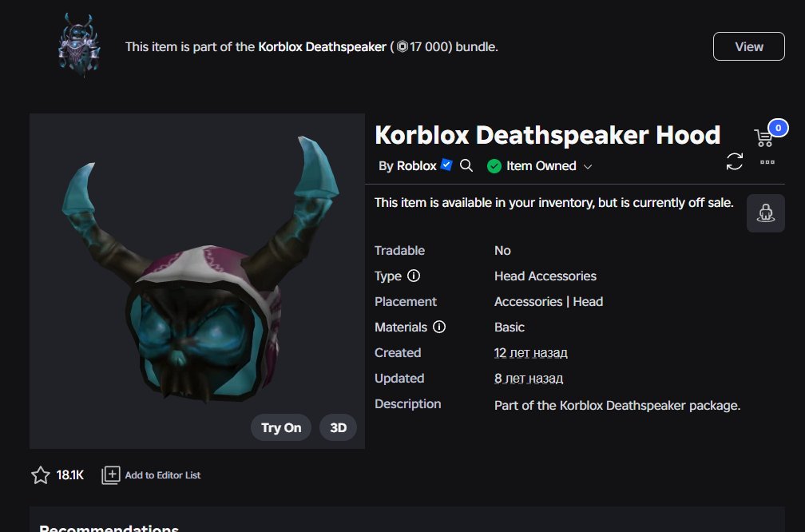The width and height of the screenshot is (805, 532).
Task: Click the Hood item preview image
Action: tap(197, 281)
